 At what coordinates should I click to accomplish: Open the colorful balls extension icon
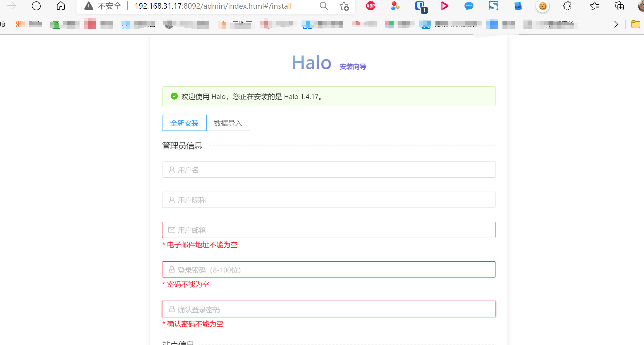click(395, 6)
